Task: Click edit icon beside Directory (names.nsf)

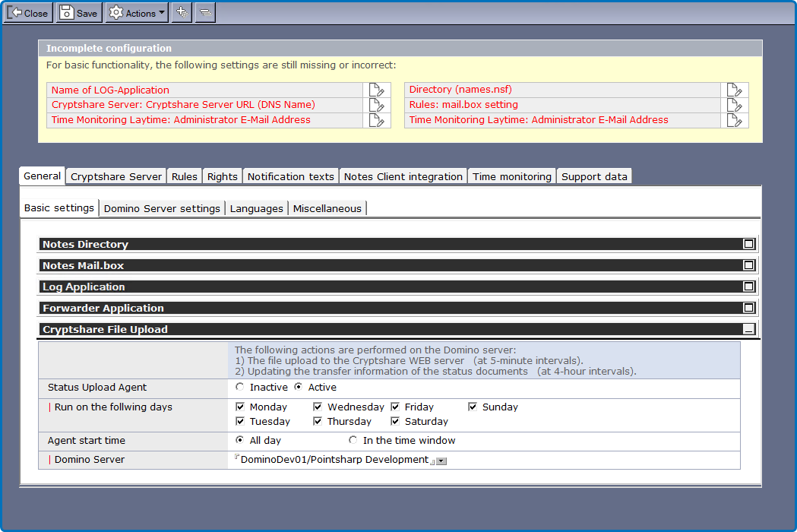Action: point(734,90)
